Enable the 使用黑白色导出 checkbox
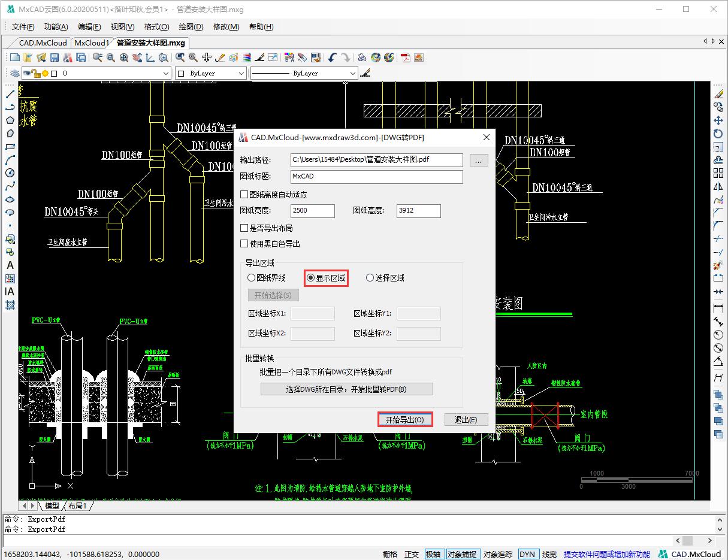 pos(245,243)
